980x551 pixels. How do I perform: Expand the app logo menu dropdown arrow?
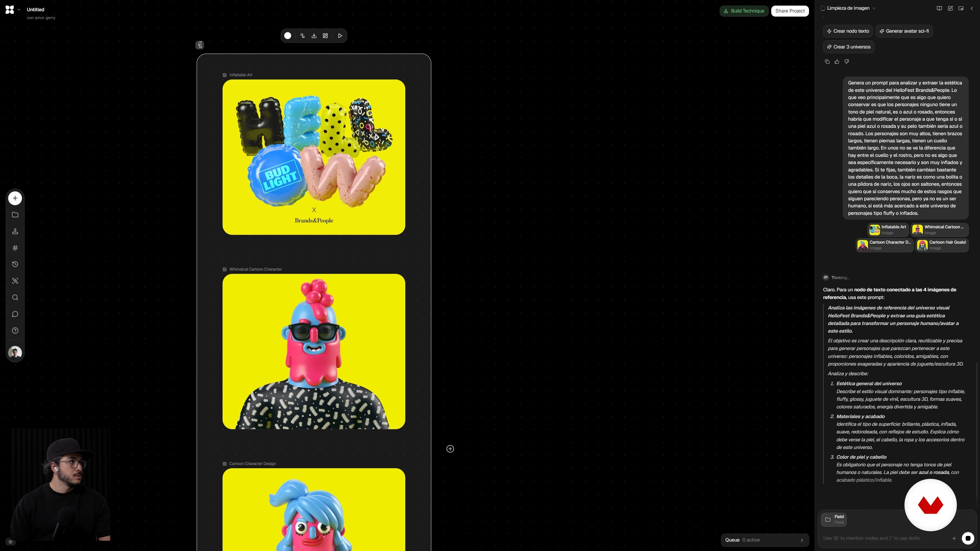19,9
